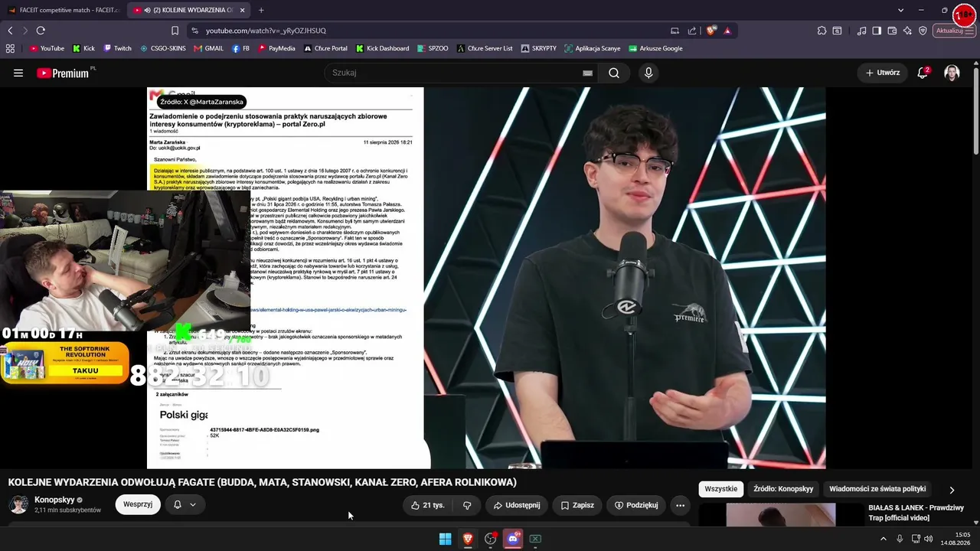Open Brave main menu button
The image size is (980, 551).
(x=971, y=31)
